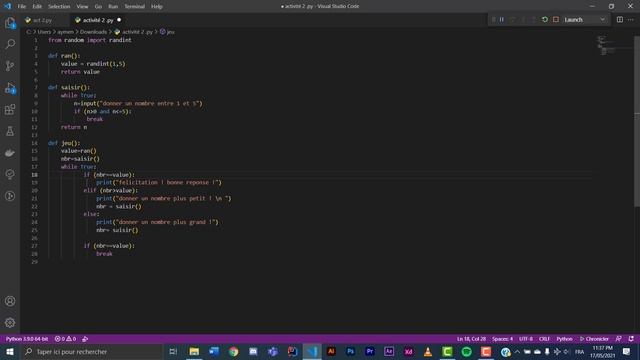Open Spotify from the taskbar
The height and width of the screenshot is (360, 640).
[x=467, y=352]
